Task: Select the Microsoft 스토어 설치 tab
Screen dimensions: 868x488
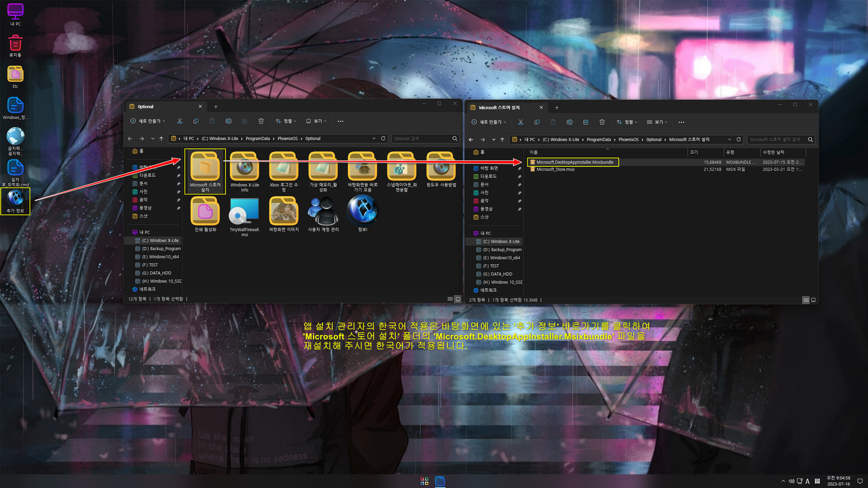Action: click(x=507, y=108)
